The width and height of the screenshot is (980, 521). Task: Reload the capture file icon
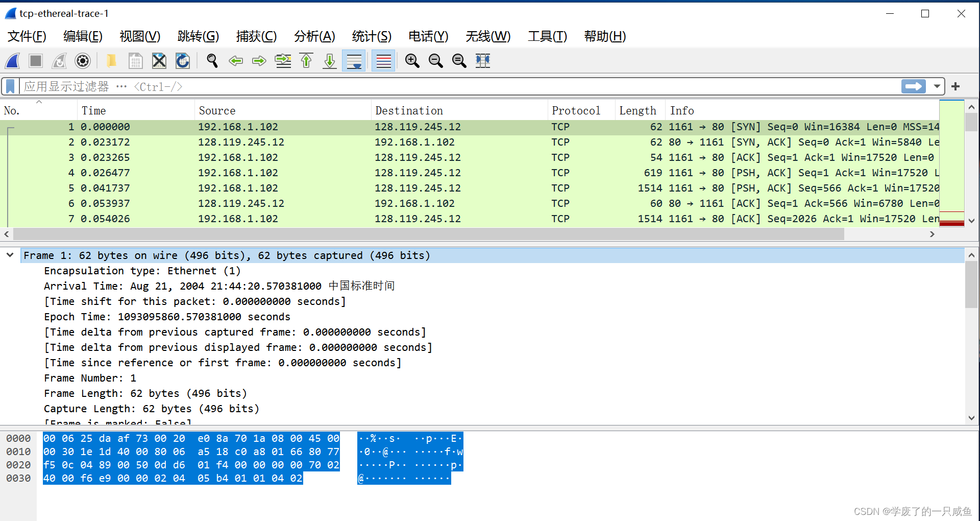tap(183, 61)
